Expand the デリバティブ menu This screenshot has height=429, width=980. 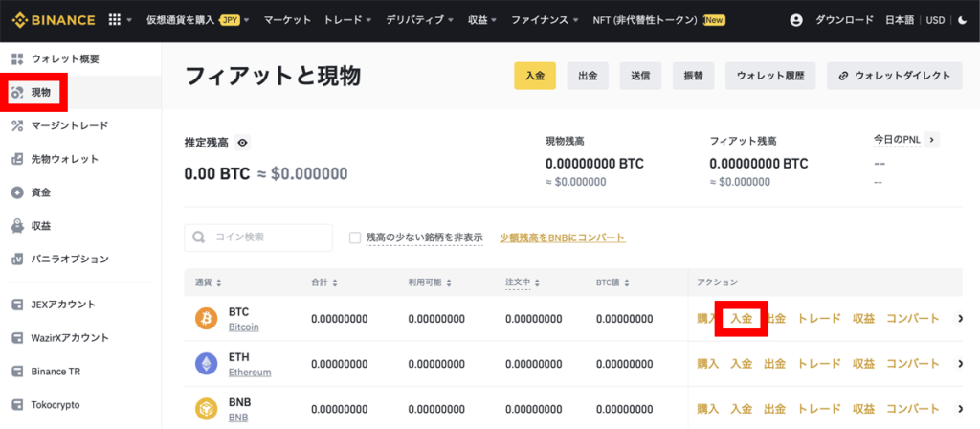(419, 20)
